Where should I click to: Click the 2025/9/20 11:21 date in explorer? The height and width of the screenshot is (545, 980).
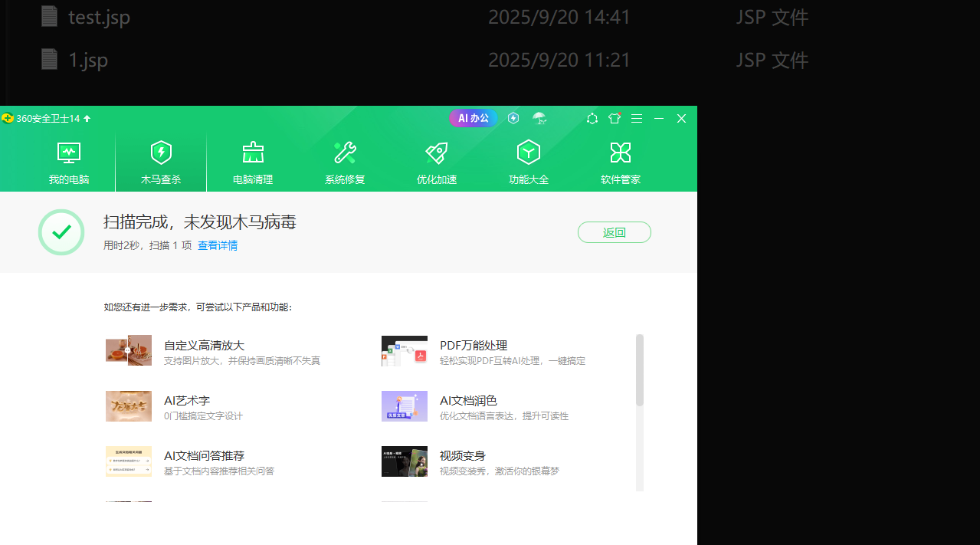click(559, 60)
